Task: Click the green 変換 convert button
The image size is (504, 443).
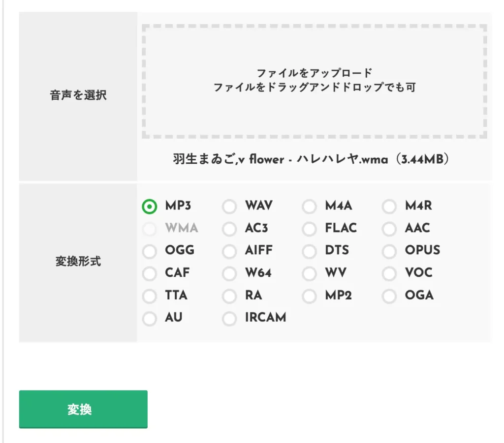Action: tap(83, 409)
